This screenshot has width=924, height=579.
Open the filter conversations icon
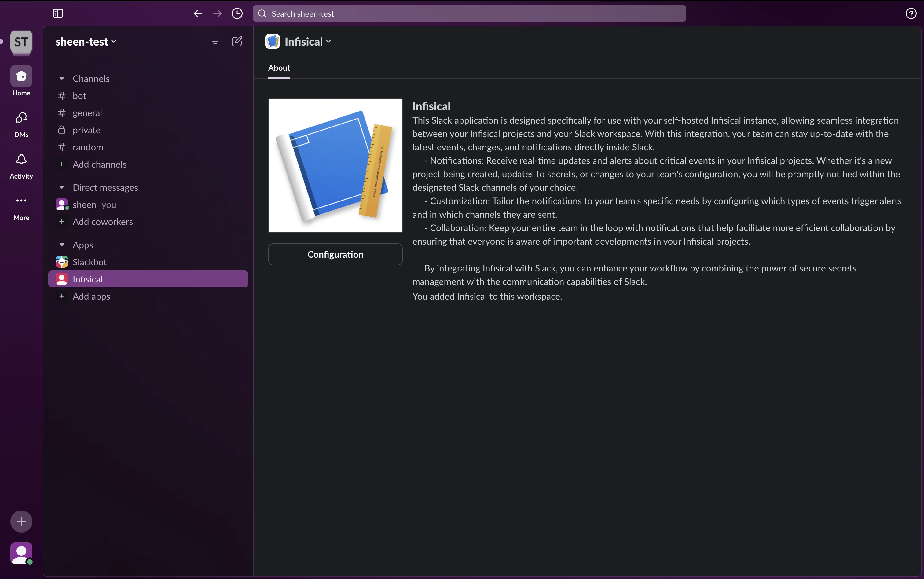tap(215, 41)
